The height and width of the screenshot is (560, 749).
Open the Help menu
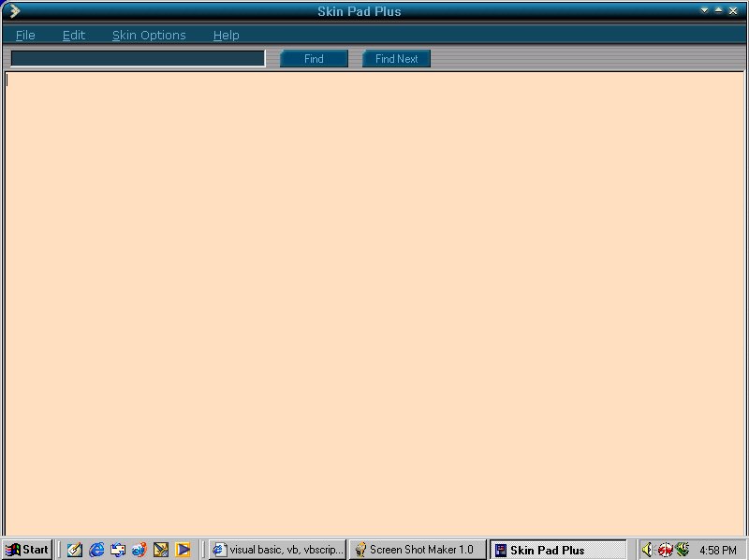click(x=226, y=35)
